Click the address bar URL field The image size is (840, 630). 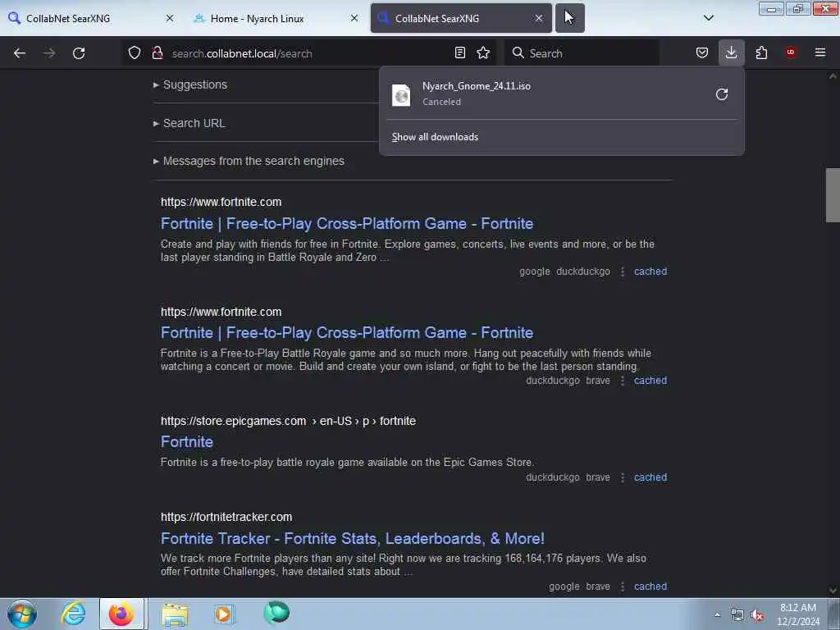coord(308,53)
